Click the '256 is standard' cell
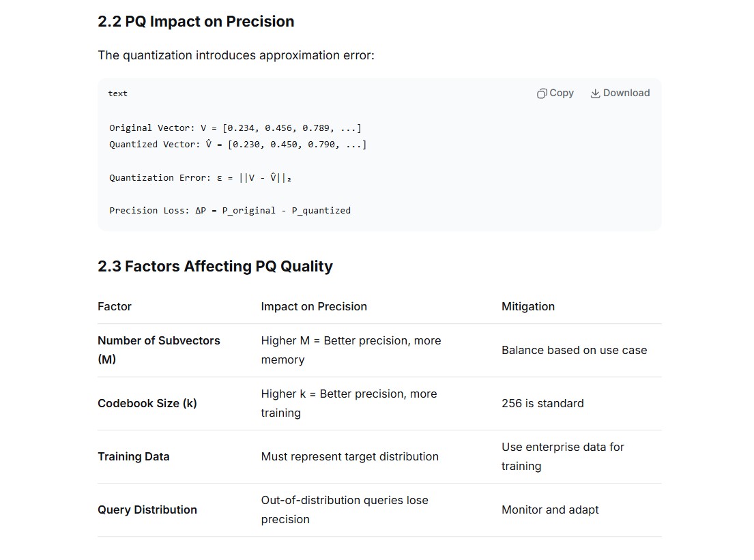Image resolution: width=754 pixels, height=560 pixels. point(542,403)
